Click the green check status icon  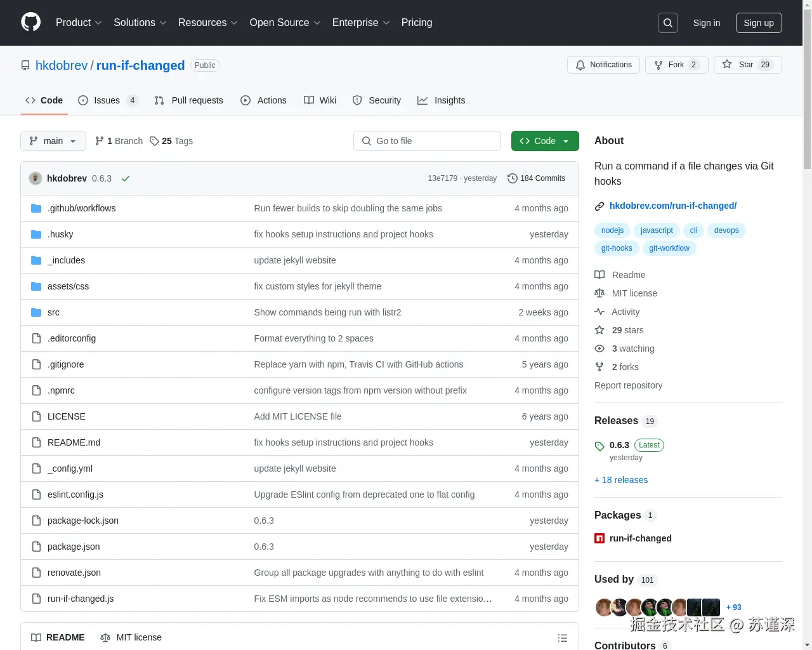126,178
